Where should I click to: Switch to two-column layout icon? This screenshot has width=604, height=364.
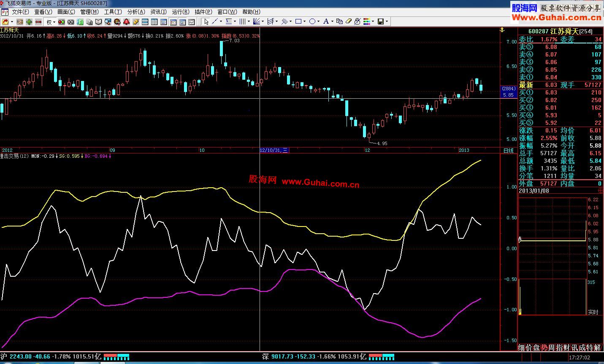click(154, 22)
